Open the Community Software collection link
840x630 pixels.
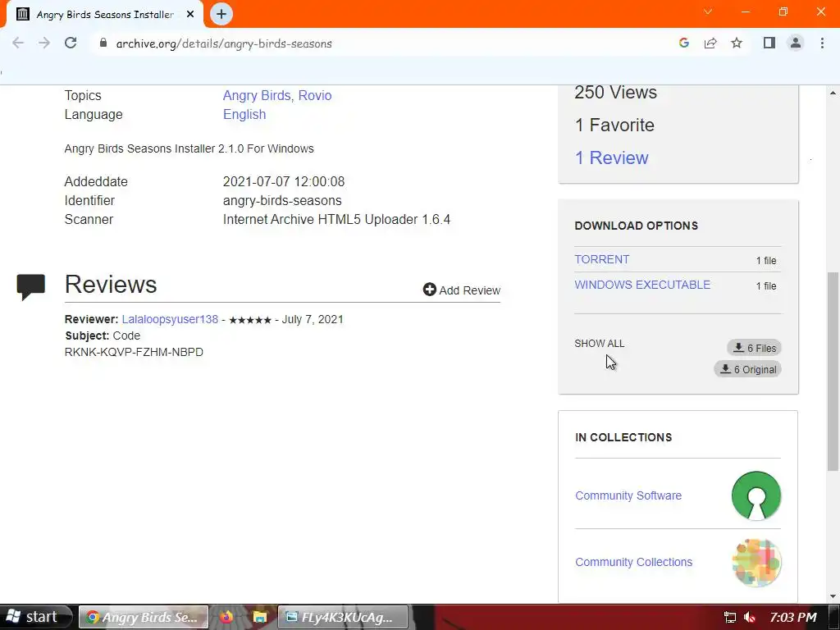pyautogui.click(x=628, y=495)
